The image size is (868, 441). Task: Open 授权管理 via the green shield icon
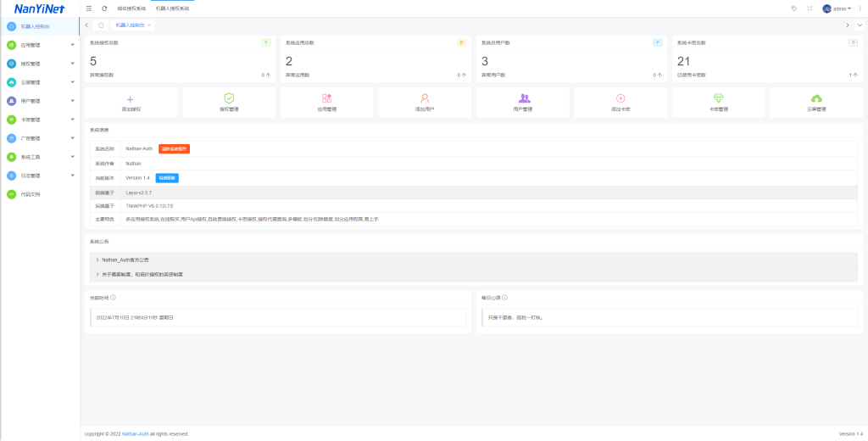(x=229, y=98)
